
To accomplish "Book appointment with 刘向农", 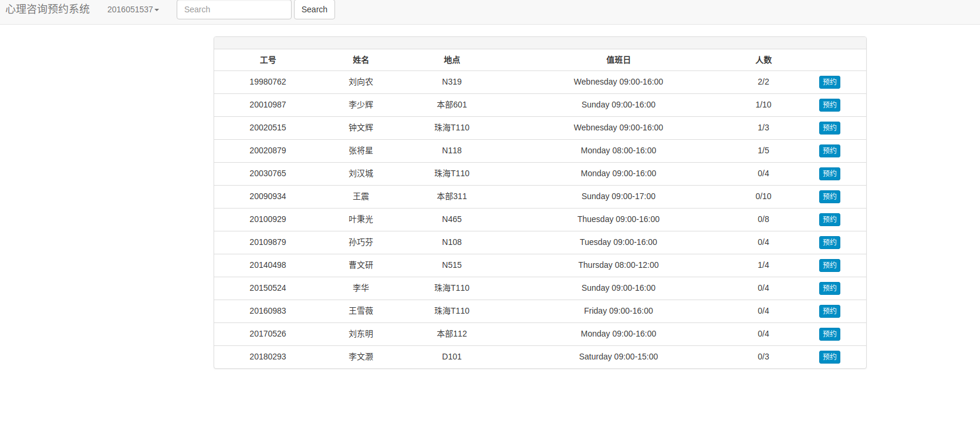I will pos(830,82).
